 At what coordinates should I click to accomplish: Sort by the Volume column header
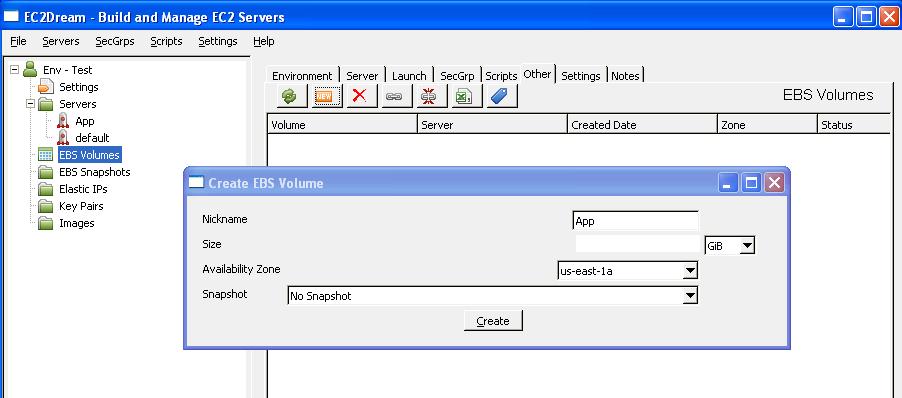pos(342,125)
